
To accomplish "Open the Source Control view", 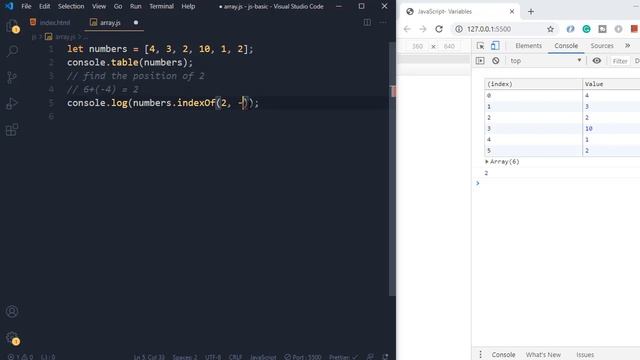I will [12, 77].
